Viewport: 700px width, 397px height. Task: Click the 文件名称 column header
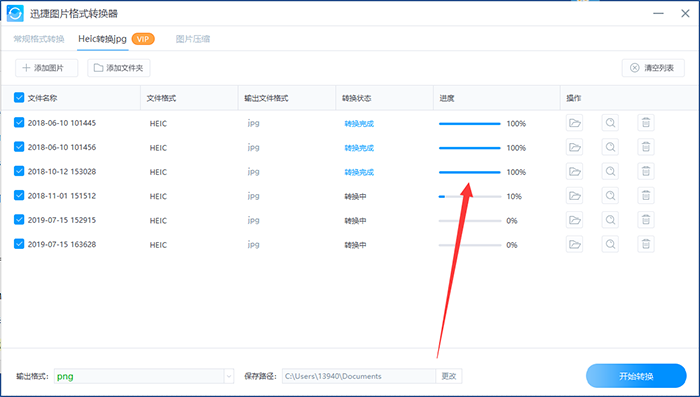point(42,98)
